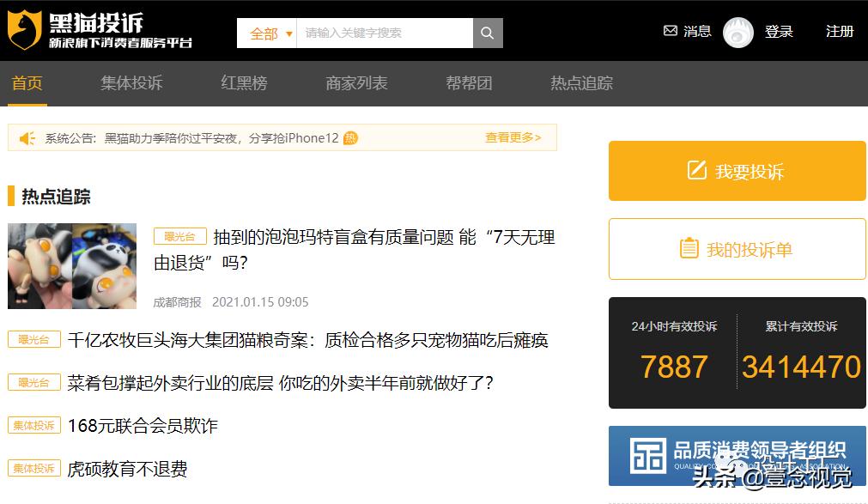Switch to the 集体投诉 tab
This screenshot has height=504, width=868.
pos(131,83)
